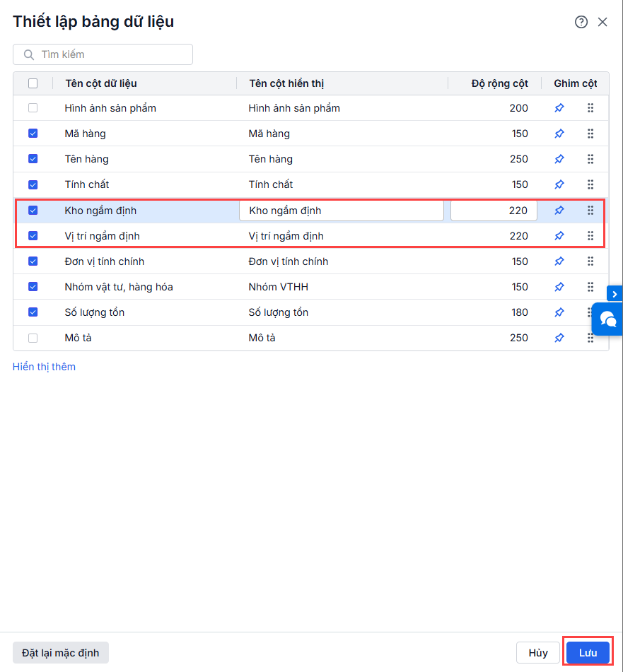The width and height of the screenshot is (623, 672).
Task: Uncheck the Kho ngầm định checkbox
Action: click(33, 211)
